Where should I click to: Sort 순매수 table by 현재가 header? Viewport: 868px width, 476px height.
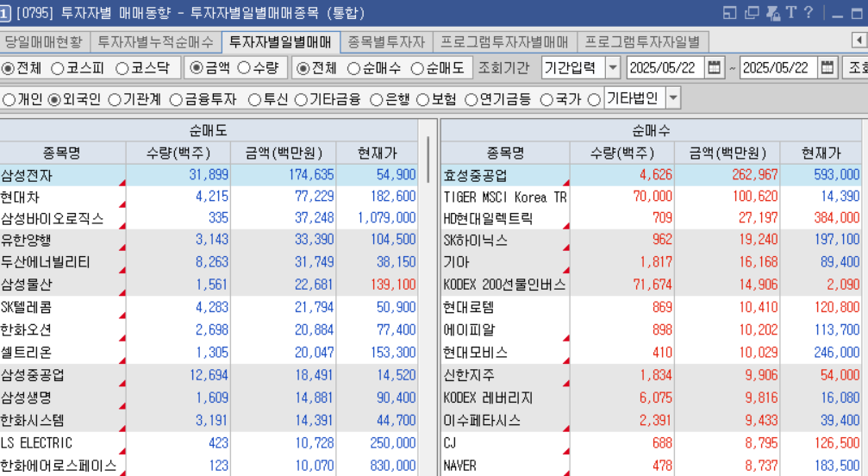click(821, 153)
